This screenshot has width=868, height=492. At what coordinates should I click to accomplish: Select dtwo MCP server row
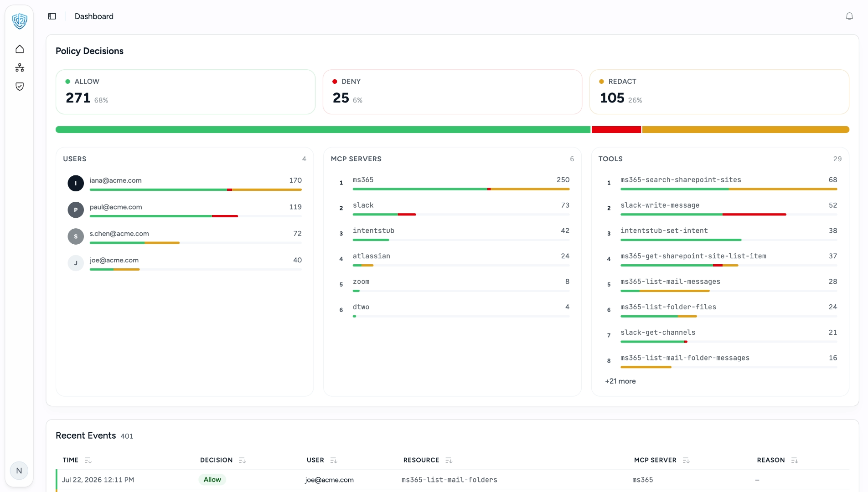click(452, 310)
